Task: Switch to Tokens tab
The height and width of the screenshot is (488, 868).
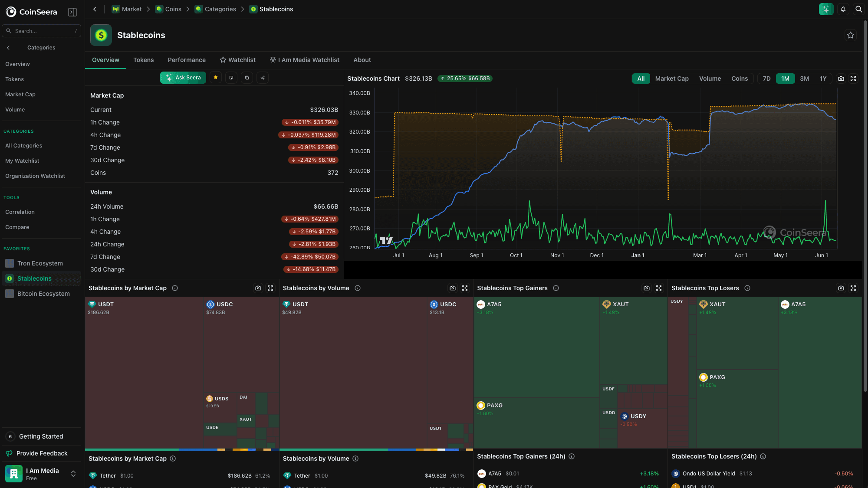Action: pyautogui.click(x=143, y=60)
